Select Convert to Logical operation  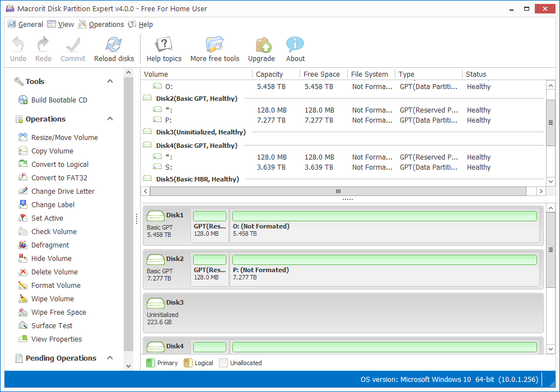pos(53,164)
